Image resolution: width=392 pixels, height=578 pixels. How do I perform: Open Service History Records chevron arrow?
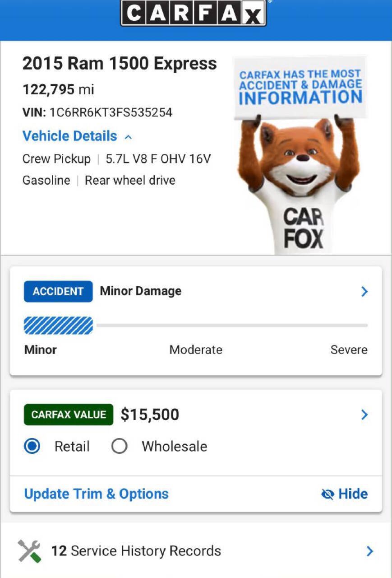[x=369, y=551]
